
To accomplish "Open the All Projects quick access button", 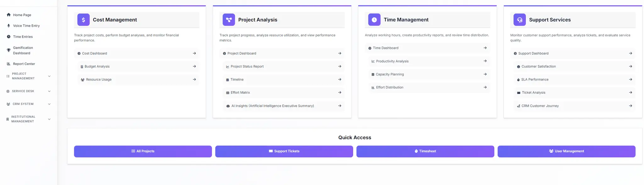I will pyautogui.click(x=143, y=151).
